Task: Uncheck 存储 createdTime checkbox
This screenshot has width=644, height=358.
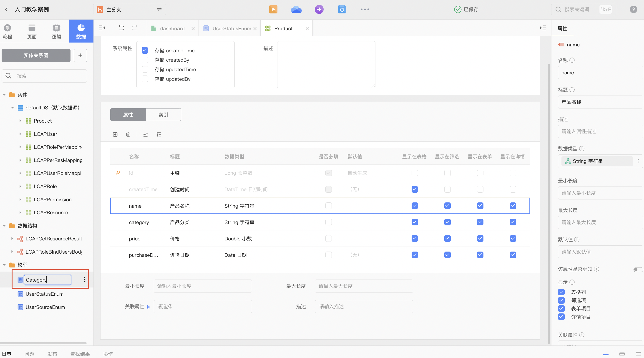Action: tap(145, 50)
